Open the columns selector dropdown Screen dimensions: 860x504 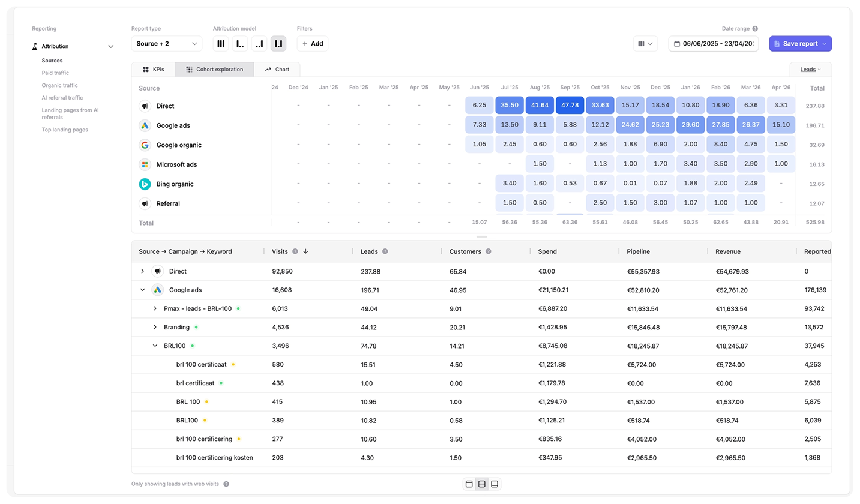(645, 44)
